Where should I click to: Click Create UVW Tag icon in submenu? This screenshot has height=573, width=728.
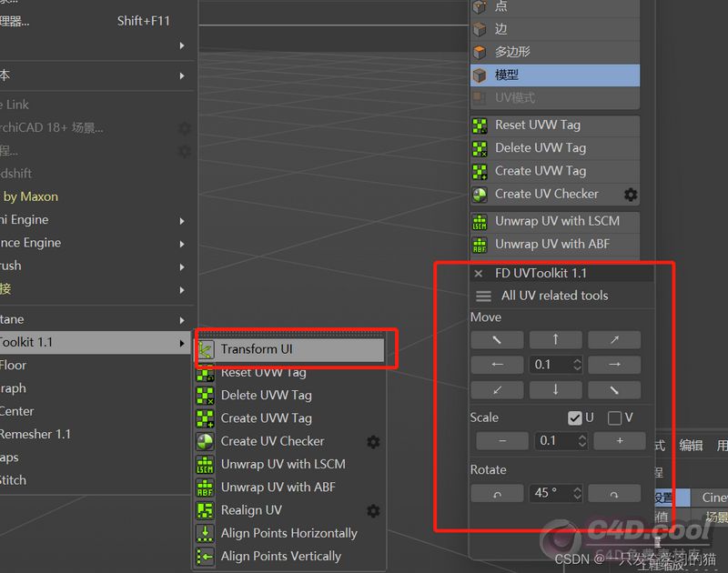pos(206,418)
